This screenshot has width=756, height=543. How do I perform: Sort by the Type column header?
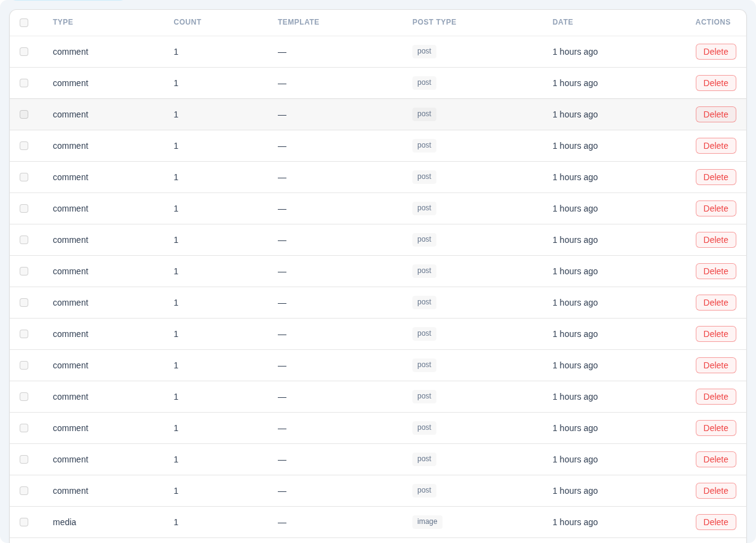[63, 22]
